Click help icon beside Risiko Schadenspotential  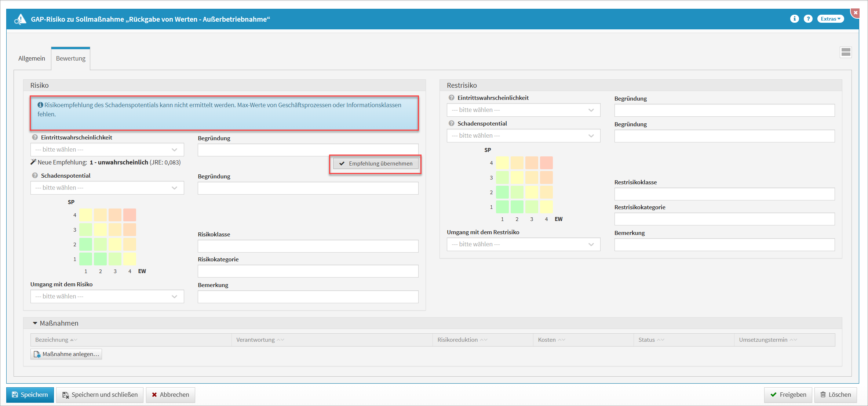[35, 175]
